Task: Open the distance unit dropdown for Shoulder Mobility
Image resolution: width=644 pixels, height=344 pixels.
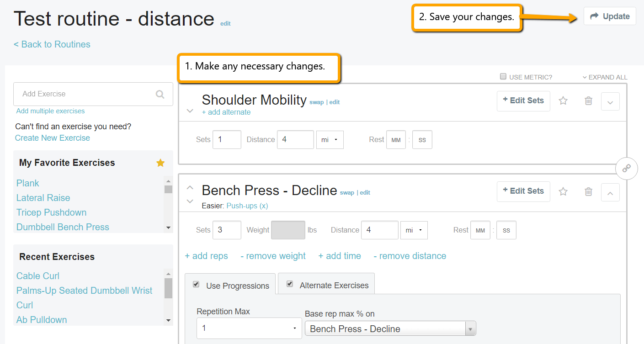Action: (x=330, y=139)
